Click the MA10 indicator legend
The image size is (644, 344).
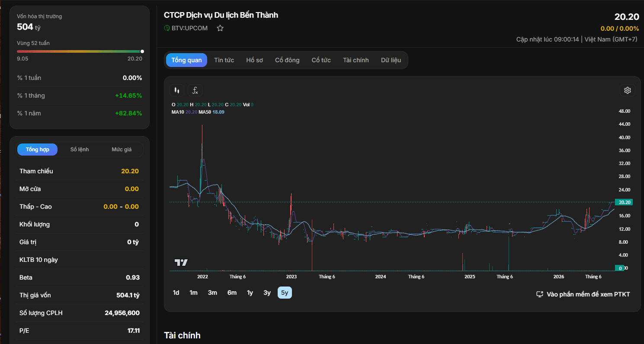click(x=184, y=112)
